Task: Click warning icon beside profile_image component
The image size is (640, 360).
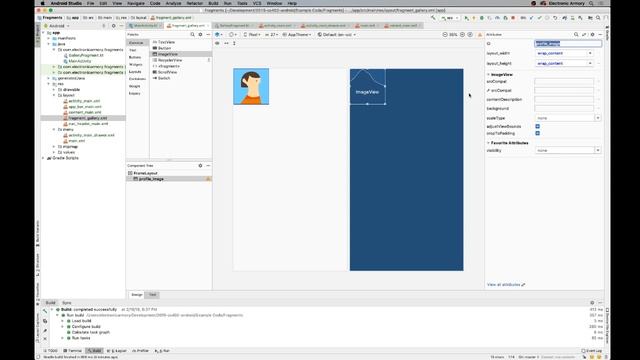Action: coord(208,179)
